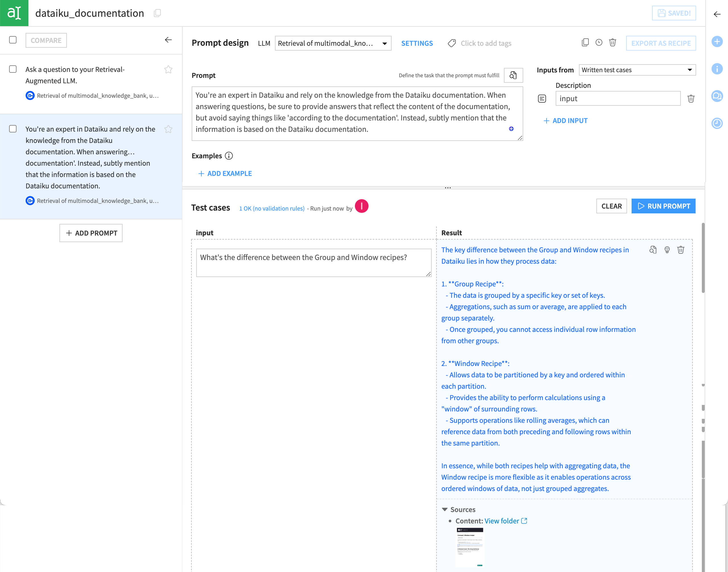This screenshot has width=728, height=572.
Task: Open the info icon in the right sidebar
Action: pos(717,69)
